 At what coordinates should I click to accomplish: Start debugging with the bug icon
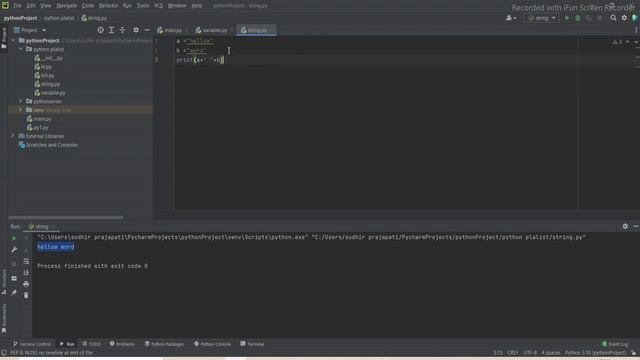coord(578,18)
